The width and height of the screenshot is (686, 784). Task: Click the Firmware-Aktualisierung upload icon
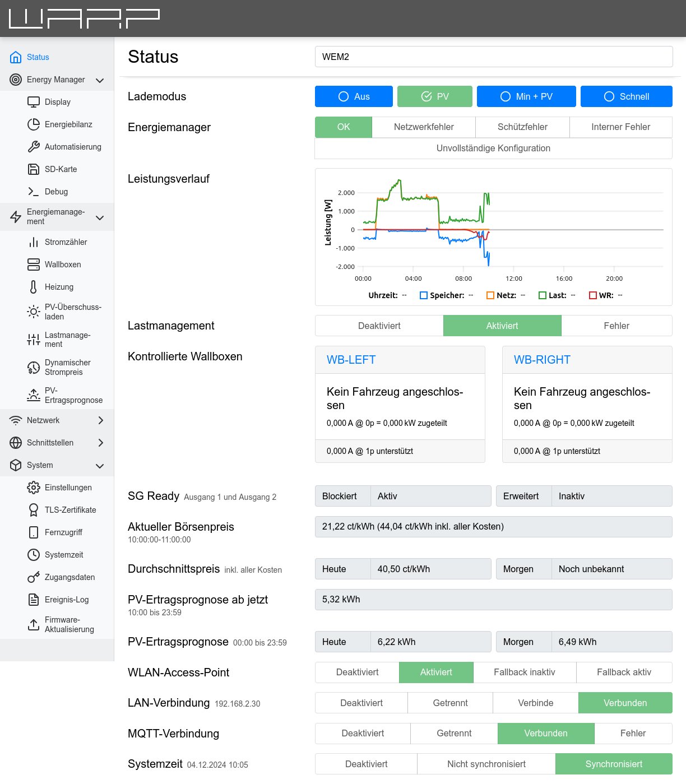pos(34,624)
